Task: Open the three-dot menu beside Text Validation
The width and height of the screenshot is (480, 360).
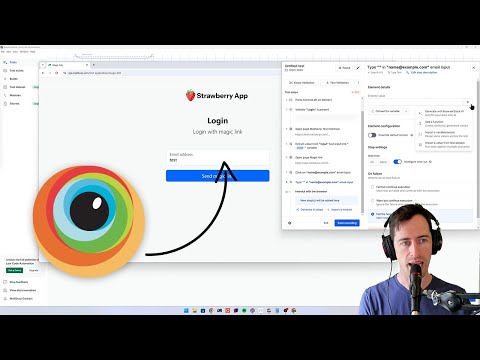Action: (358, 83)
